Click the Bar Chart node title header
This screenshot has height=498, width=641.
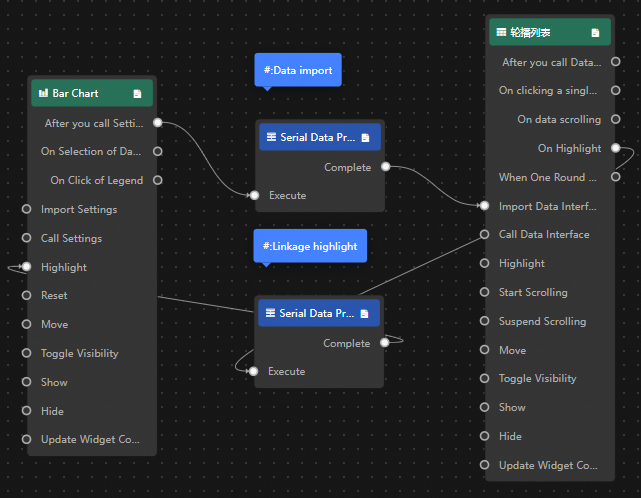click(92, 93)
